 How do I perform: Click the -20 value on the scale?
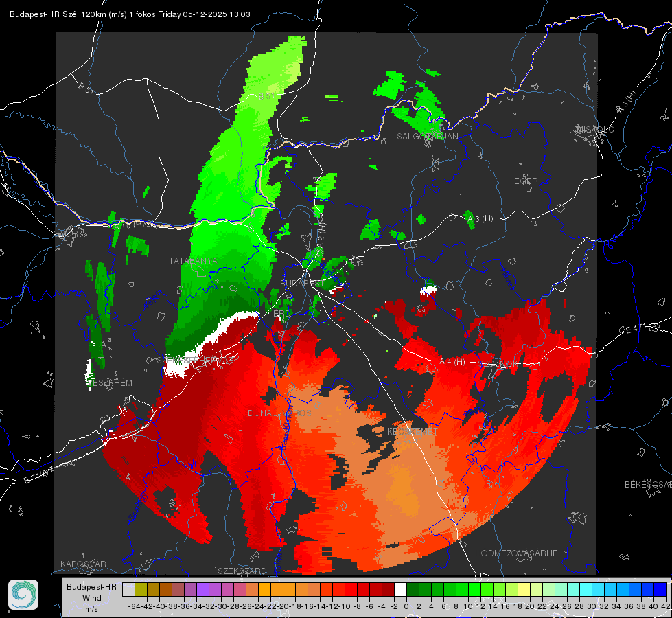(x=283, y=606)
